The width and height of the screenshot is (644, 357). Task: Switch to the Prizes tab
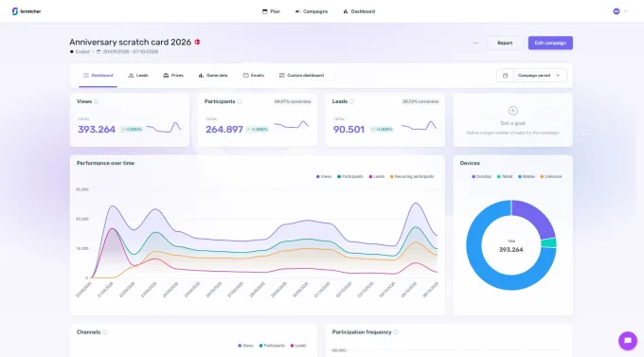pyautogui.click(x=173, y=75)
